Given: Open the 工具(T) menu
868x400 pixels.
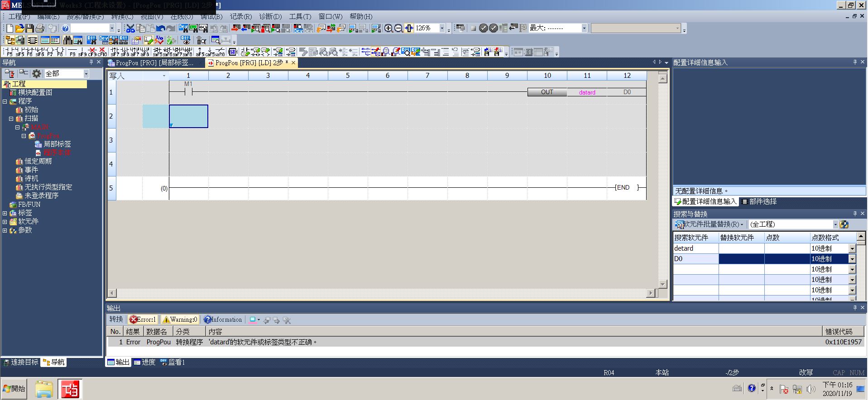Looking at the screenshot, I should 300,16.
